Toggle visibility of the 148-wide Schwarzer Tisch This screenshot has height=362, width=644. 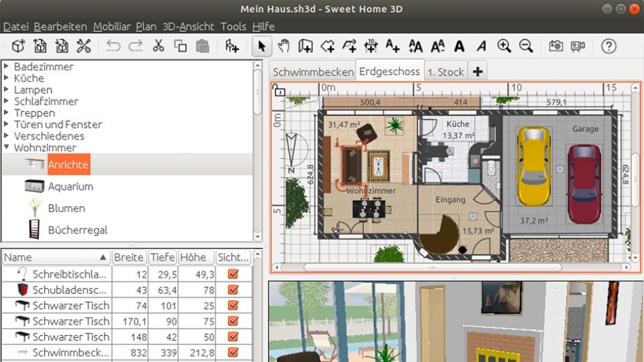pyautogui.click(x=233, y=336)
